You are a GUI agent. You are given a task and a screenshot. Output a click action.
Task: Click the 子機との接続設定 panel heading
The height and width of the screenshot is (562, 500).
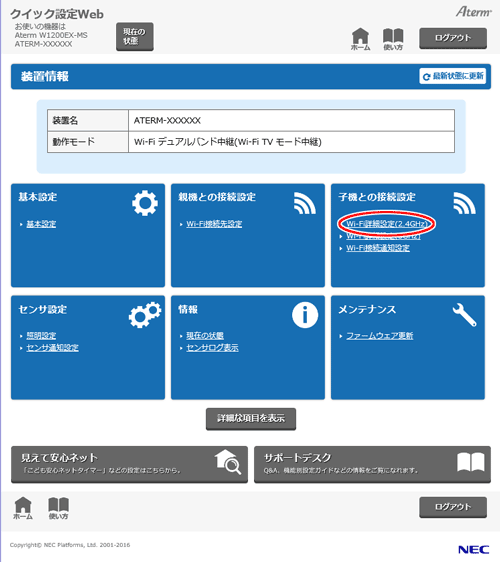point(377,197)
